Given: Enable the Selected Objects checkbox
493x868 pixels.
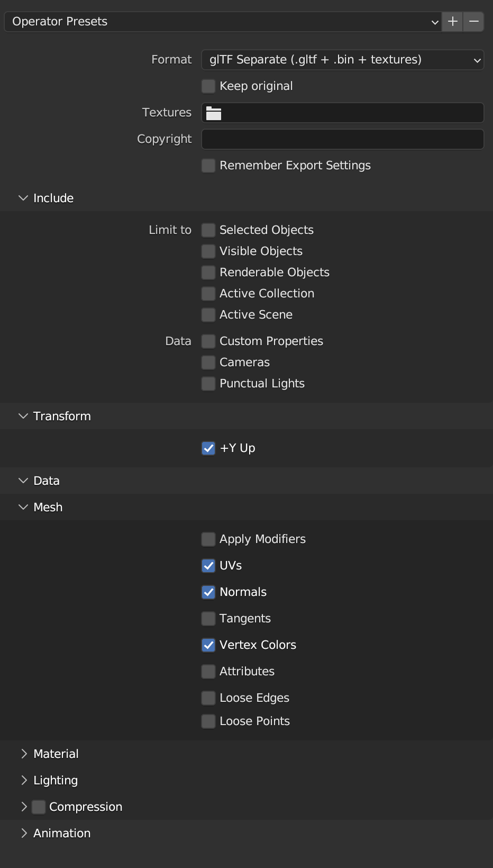Looking at the screenshot, I should point(208,230).
